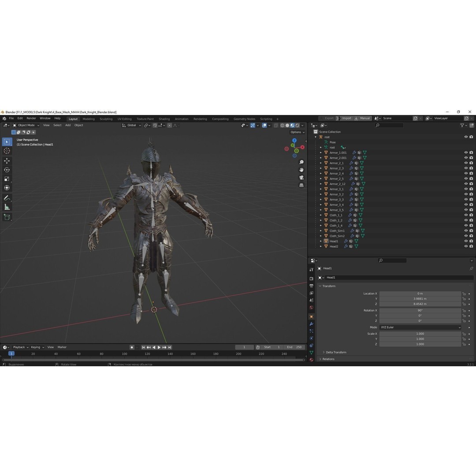The image size is (476, 476).
Task: Click the viewport zoom magnifier icon
Action: tap(301, 162)
